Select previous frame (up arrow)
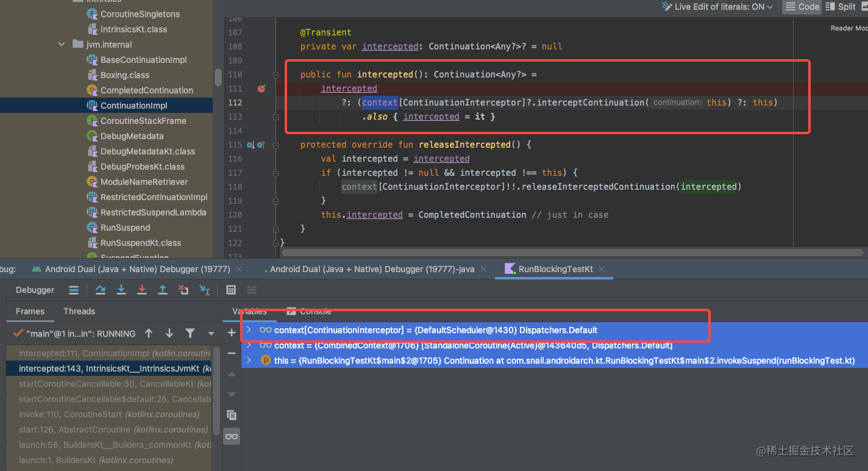Screen dimensions: 868x471 tap(149, 333)
